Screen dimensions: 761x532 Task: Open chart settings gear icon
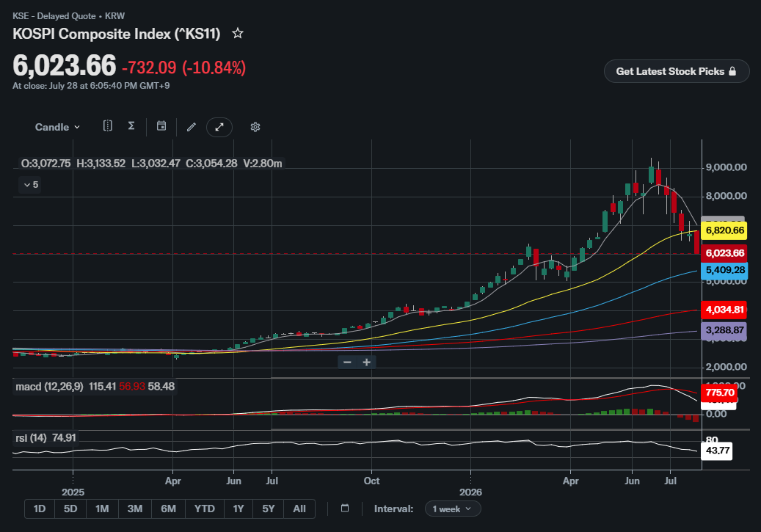(255, 127)
